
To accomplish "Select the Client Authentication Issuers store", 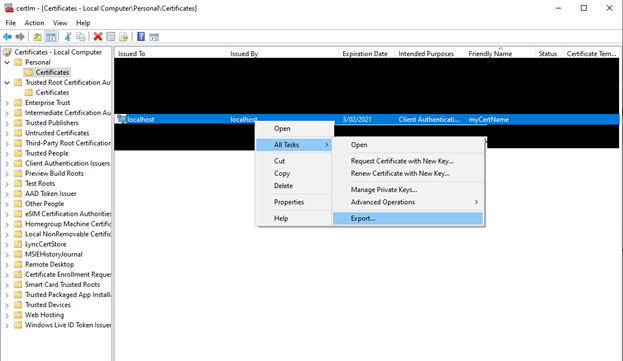I will 68,163.
